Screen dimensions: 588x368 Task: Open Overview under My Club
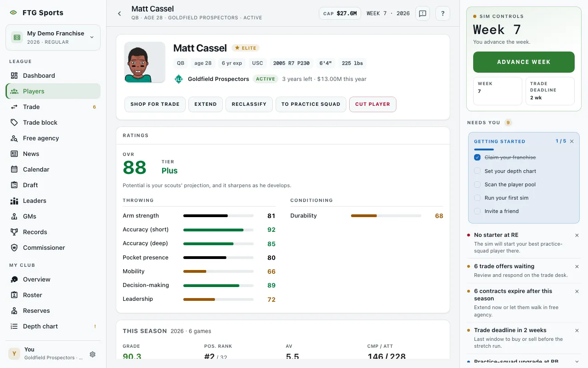[x=53, y=279]
